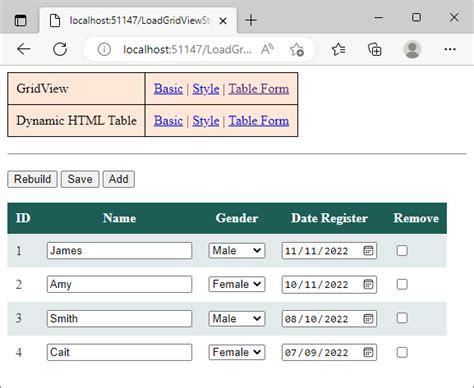
Task: Select the localhost:51147 browser tab
Action: pos(138,20)
